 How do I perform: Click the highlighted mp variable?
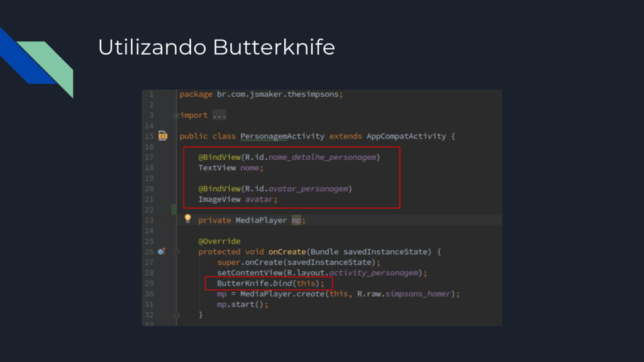click(x=297, y=221)
